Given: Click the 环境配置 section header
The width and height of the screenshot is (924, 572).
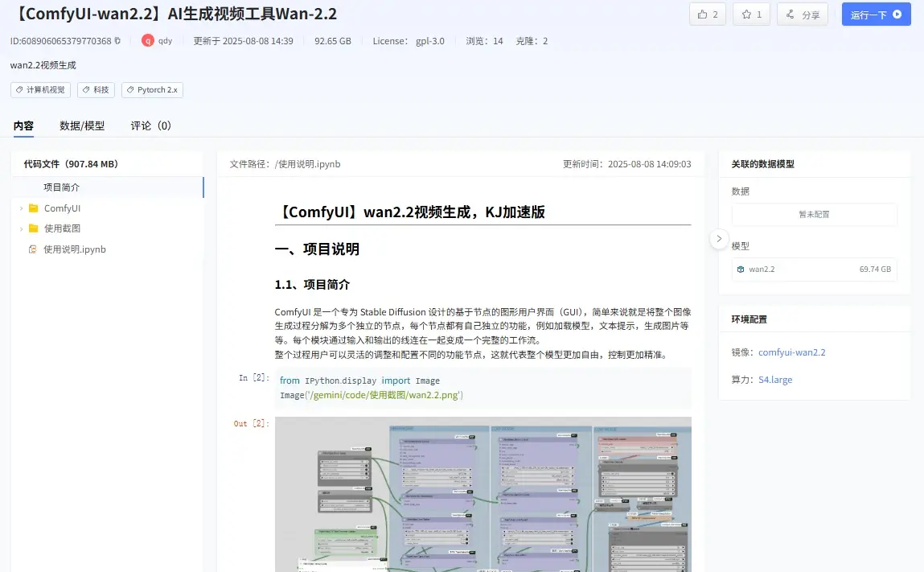Looking at the screenshot, I should (749, 319).
